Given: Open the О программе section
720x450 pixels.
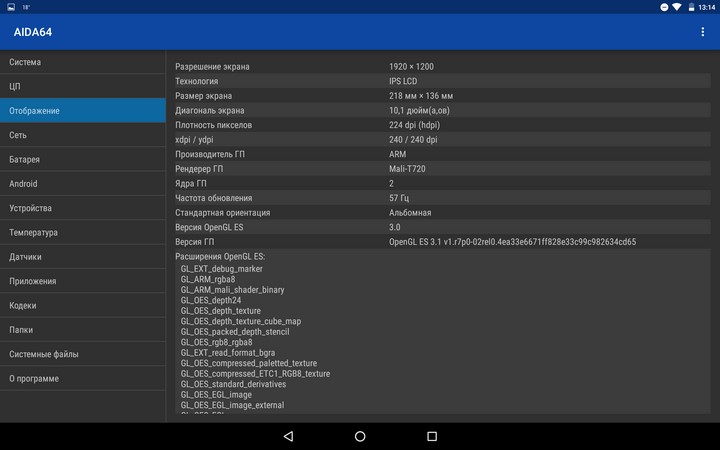Looking at the screenshot, I should pyautogui.click(x=83, y=378).
